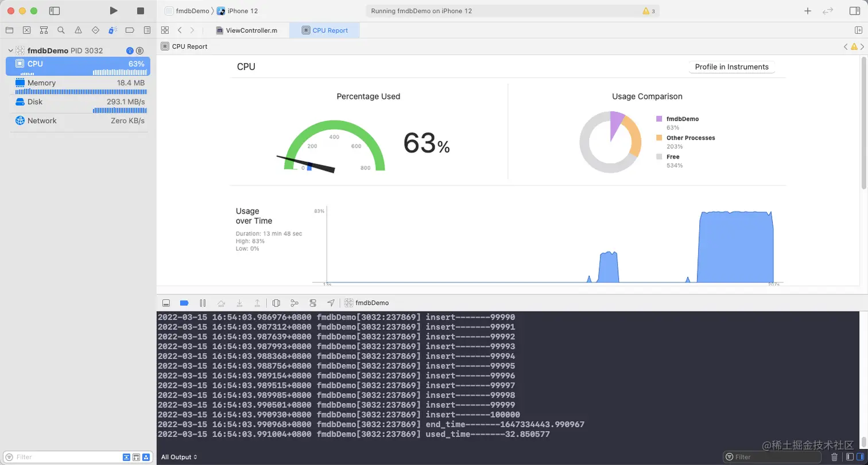Click the Run play button
Image resolution: width=868 pixels, height=465 pixels.
pos(114,11)
